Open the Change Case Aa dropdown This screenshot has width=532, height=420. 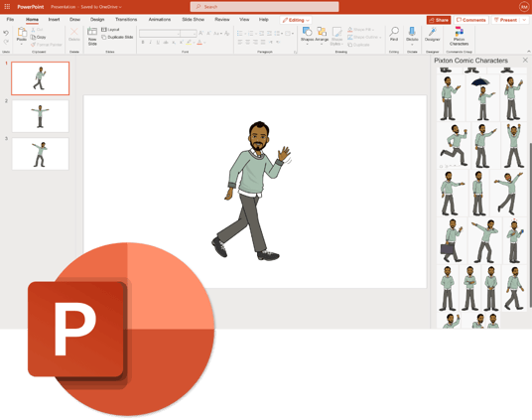[217, 34]
